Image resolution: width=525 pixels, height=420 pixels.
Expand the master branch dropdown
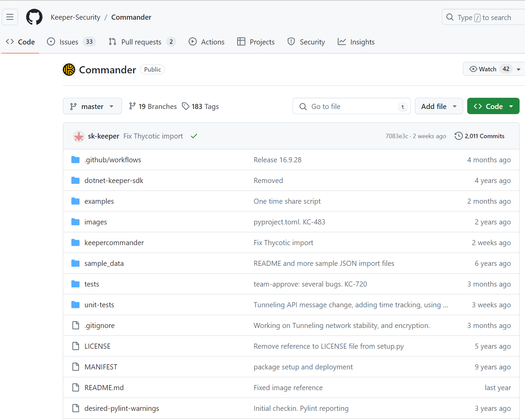92,106
